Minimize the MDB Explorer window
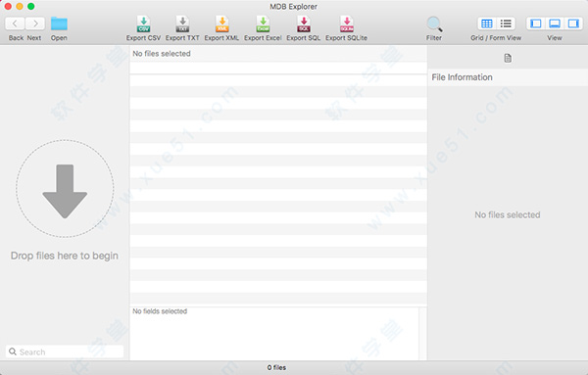The width and height of the screenshot is (588, 375). coord(20,6)
